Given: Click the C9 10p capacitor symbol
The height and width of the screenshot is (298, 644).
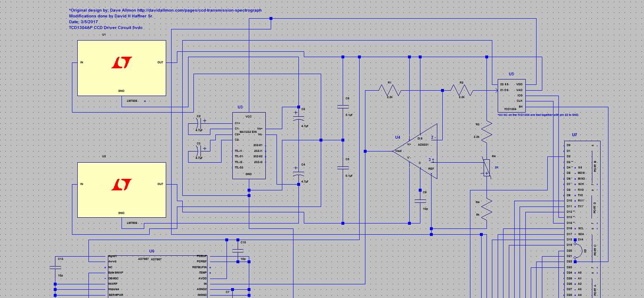Looking at the screenshot, I should pyautogui.click(x=420, y=201).
